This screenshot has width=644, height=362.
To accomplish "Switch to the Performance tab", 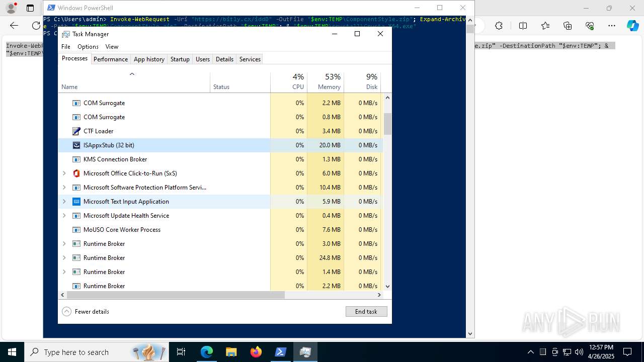I will click(111, 59).
